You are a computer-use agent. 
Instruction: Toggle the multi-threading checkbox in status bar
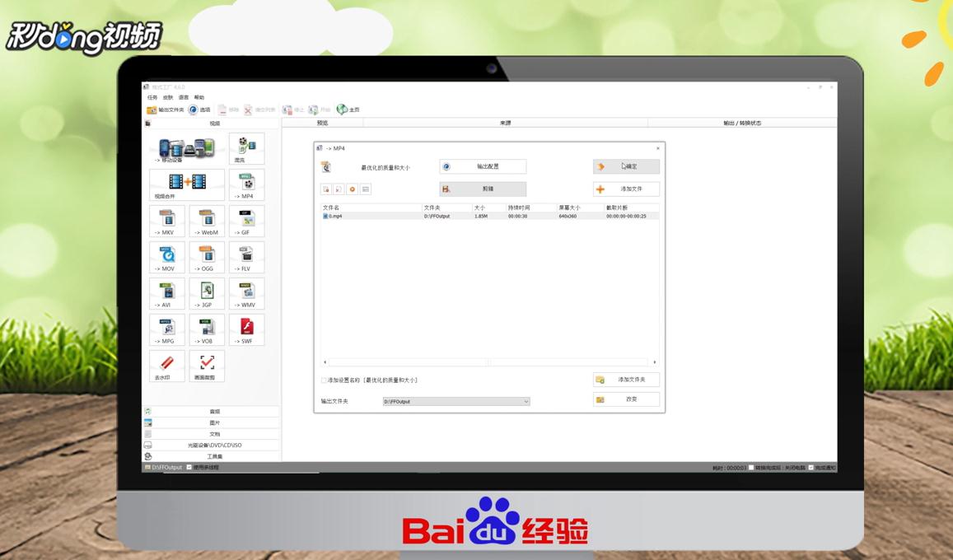click(x=189, y=468)
